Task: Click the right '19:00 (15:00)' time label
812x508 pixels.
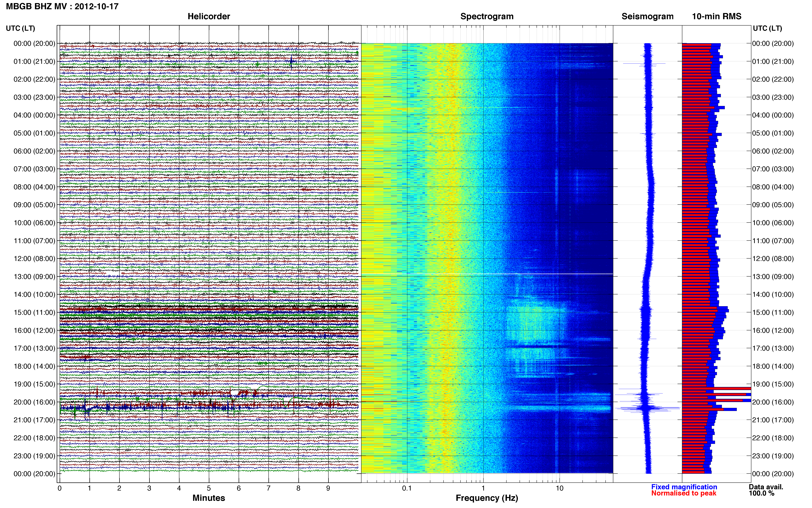Action: click(773, 384)
